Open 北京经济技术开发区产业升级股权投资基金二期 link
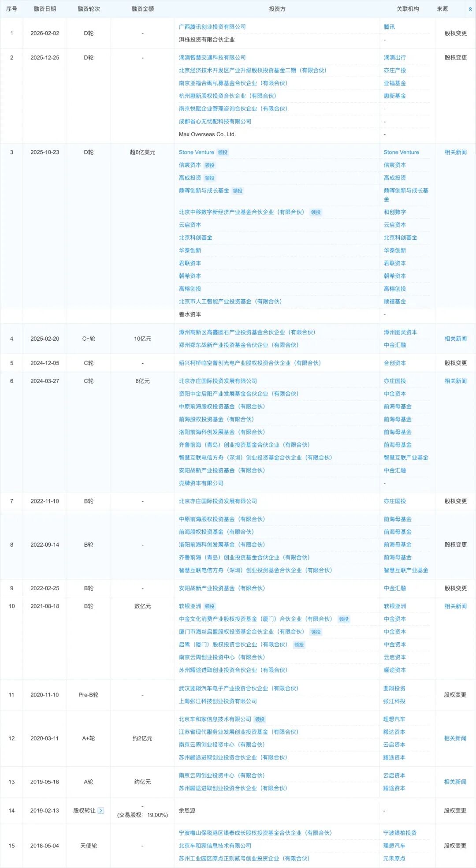The height and width of the screenshot is (868, 476). [253, 71]
